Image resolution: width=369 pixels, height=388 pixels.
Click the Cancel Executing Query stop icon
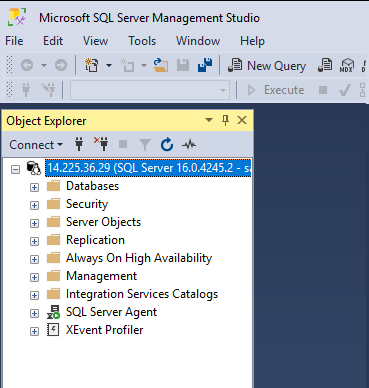[x=323, y=90]
